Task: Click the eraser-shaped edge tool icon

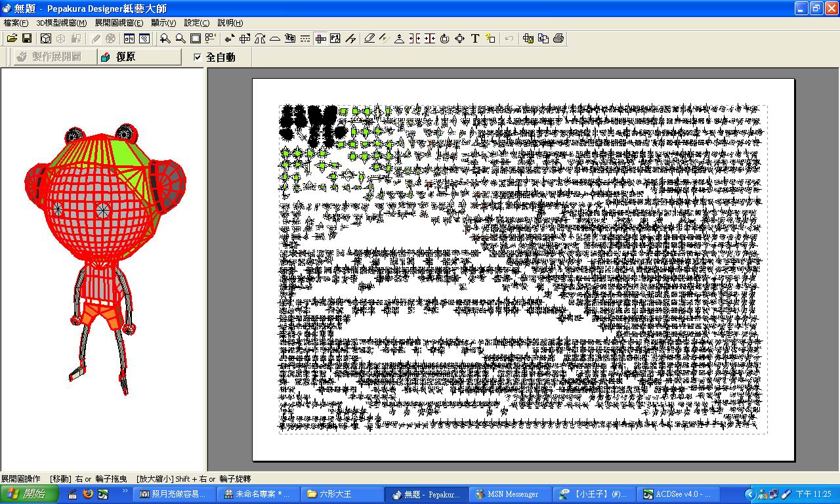Action: [x=369, y=39]
